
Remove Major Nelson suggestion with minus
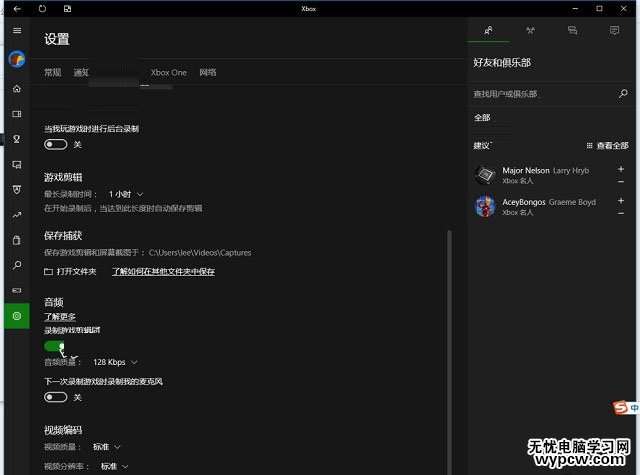pos(621,182)
